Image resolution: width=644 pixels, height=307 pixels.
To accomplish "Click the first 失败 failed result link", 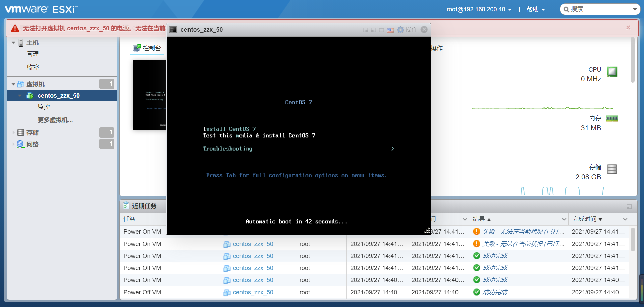I will [x=523, y=232].
